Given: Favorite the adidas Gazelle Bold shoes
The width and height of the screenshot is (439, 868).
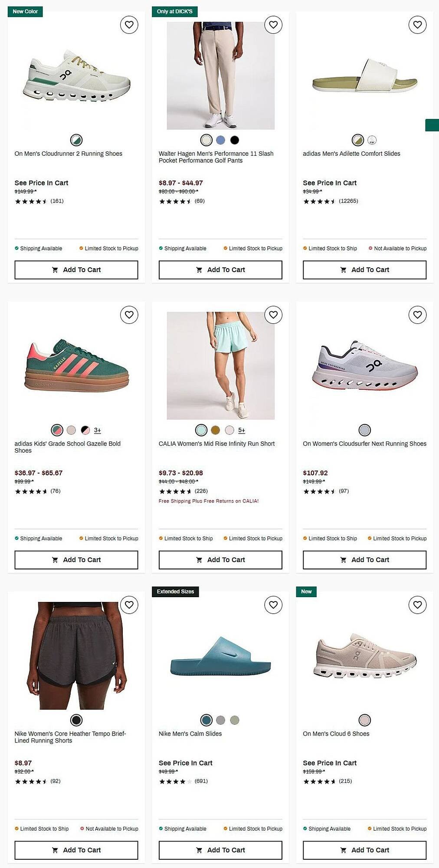Looking at the screenshot, I should (x=129, y=315).
